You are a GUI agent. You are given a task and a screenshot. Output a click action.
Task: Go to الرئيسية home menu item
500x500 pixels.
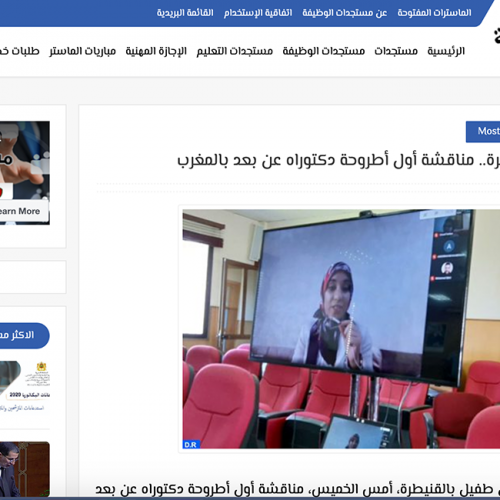[x=446, y=51]
